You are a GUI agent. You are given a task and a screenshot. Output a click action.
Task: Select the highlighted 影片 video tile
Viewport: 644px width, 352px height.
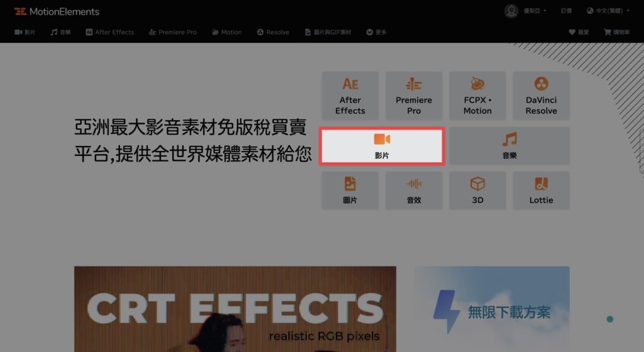[382, 146]
